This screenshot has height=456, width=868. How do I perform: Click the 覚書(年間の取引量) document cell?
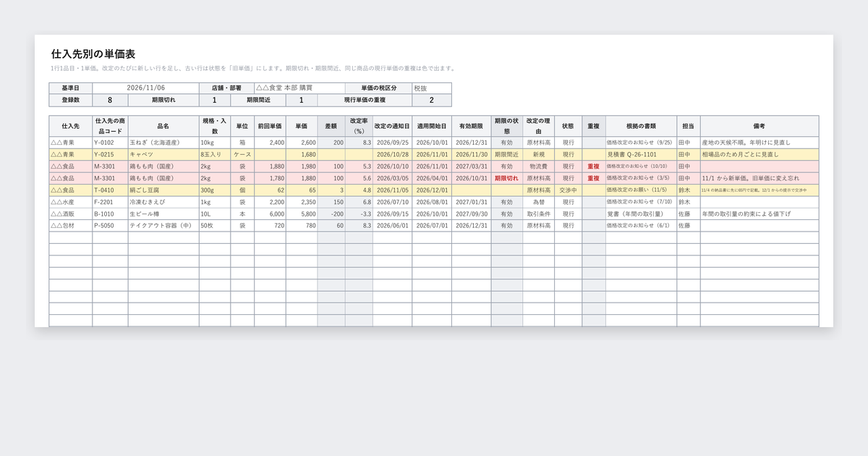click(x=641, y=214)
